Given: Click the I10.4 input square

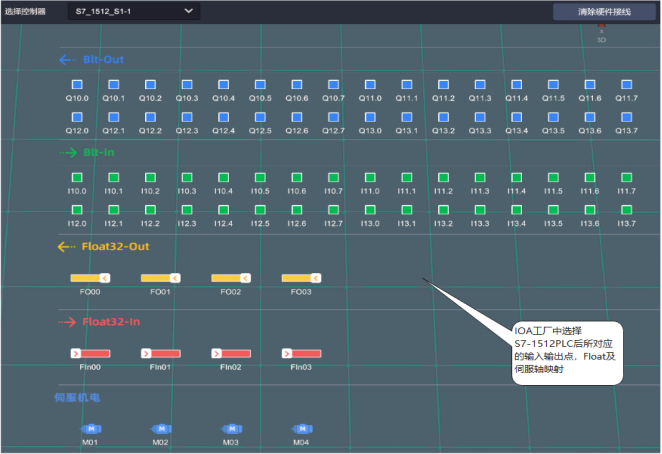Looking at the screenshot, I should [223, 177].
